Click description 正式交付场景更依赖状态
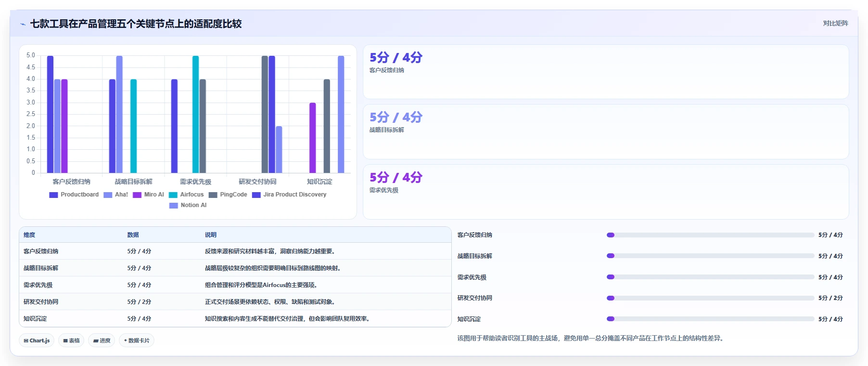868x366 pixels. [270, 302]
